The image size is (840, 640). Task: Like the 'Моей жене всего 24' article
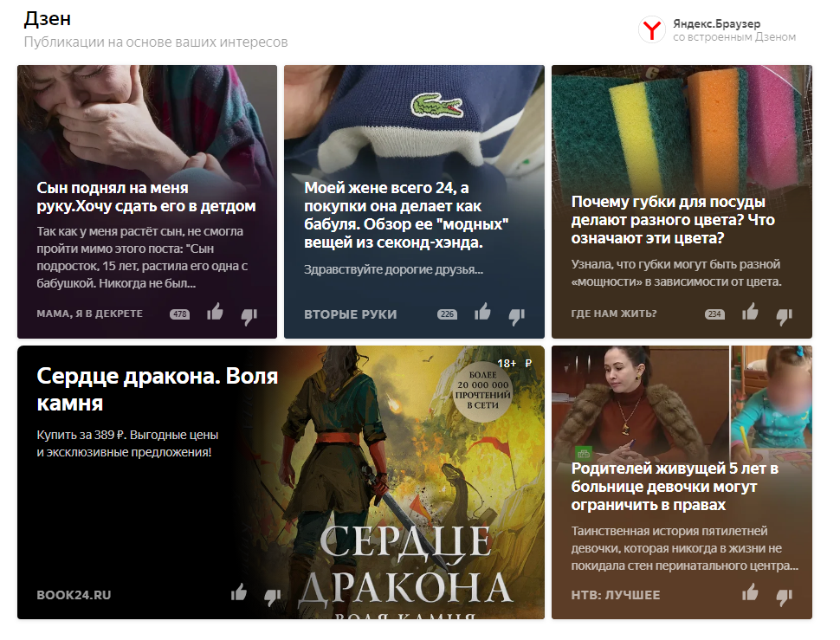[482, 312]
